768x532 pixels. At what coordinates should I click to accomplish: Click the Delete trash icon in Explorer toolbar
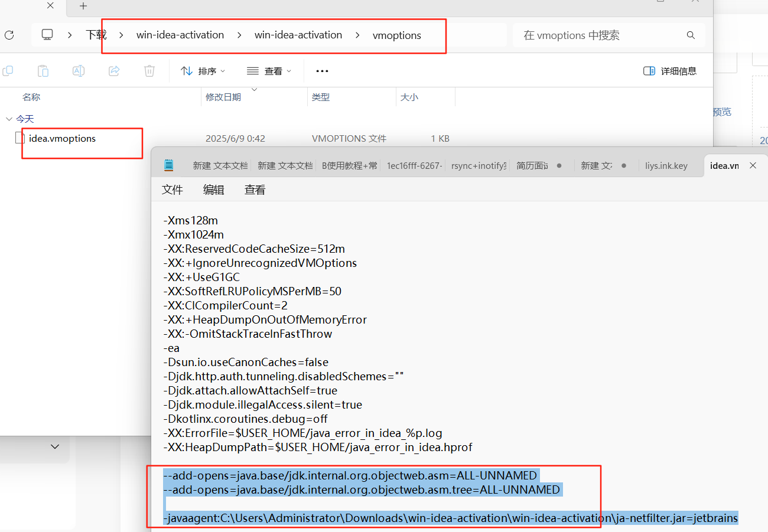149,71
